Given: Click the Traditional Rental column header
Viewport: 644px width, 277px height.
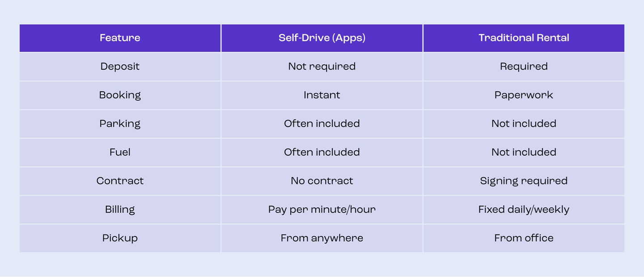Looking at the screenshot, I should coord(524,38).
